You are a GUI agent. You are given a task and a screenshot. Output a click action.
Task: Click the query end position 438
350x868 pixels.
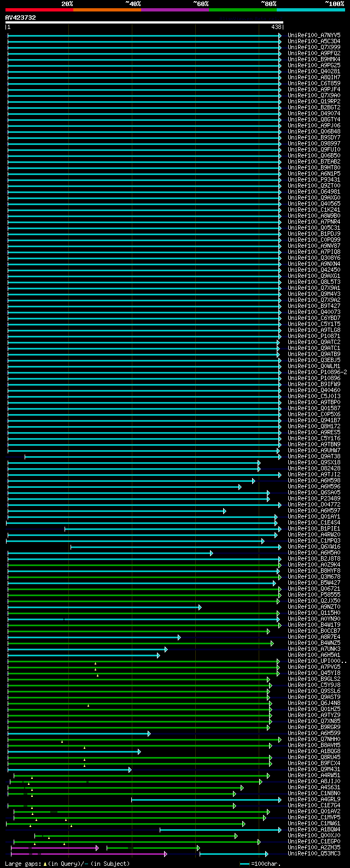[276, 27]
